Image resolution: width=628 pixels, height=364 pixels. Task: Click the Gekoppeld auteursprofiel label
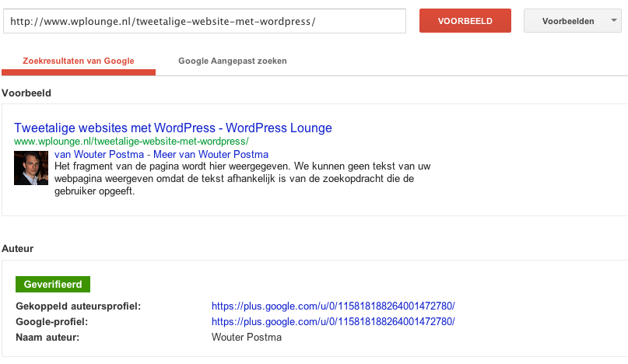pyautogui.click(x=79, y=306)
